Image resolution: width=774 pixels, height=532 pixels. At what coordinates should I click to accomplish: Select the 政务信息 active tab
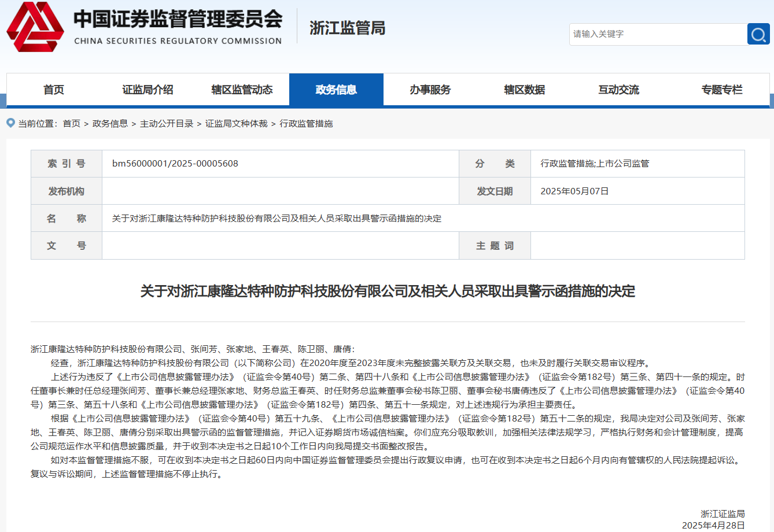click(336, 90)
